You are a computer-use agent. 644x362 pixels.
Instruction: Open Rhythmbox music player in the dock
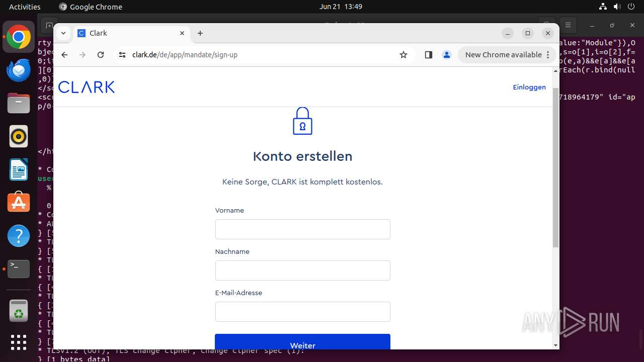coord(19,136)
